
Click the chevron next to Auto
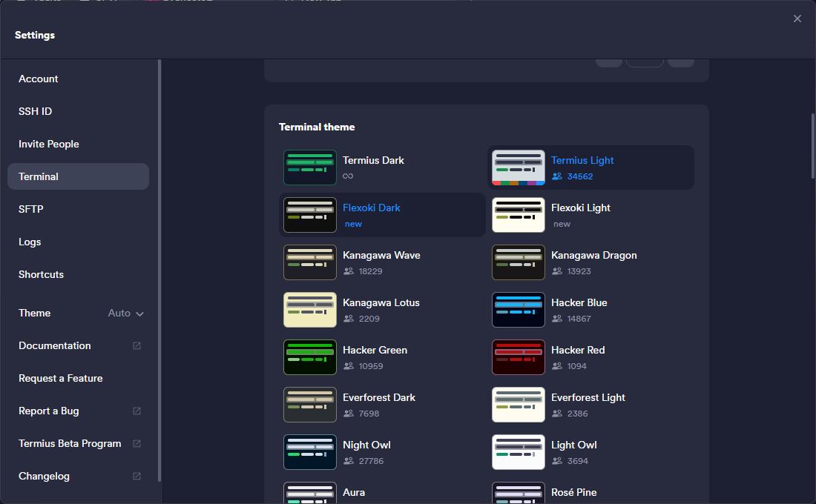[x=139, y=314]
